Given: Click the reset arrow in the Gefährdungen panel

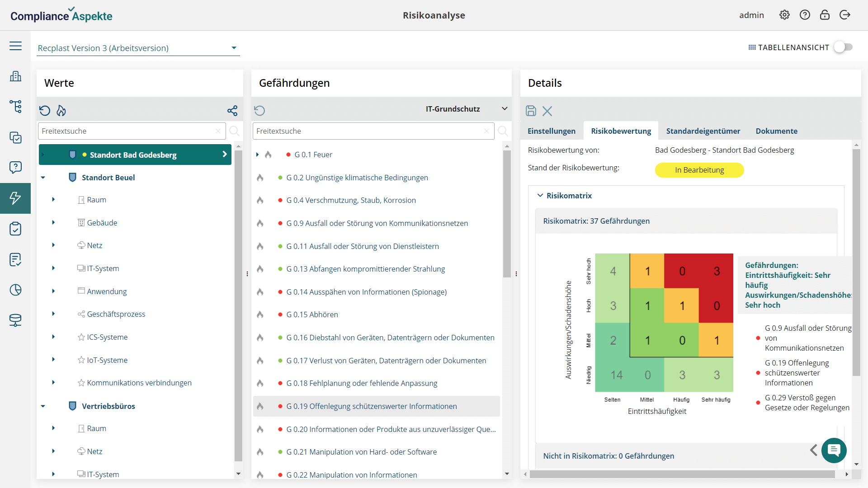Looking at the screenshot, I should (x=260, y=110).
